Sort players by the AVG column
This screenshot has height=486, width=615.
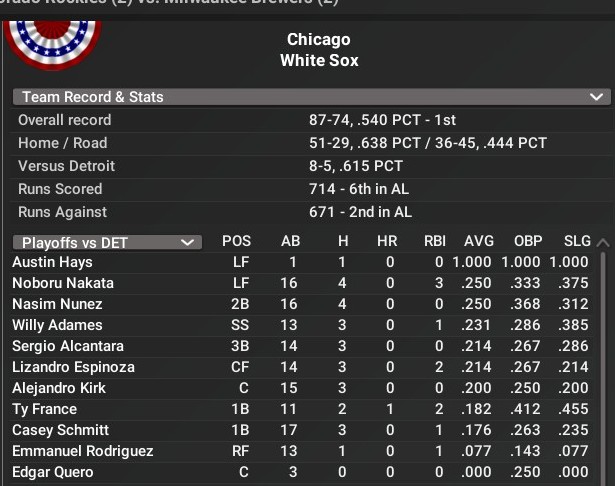[x=479, y=241]
